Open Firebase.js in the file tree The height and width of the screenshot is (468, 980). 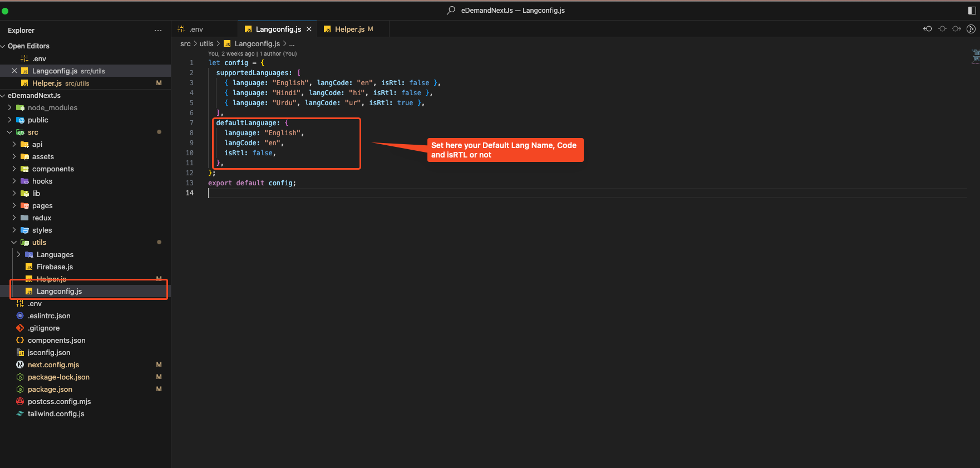(55, 267)
